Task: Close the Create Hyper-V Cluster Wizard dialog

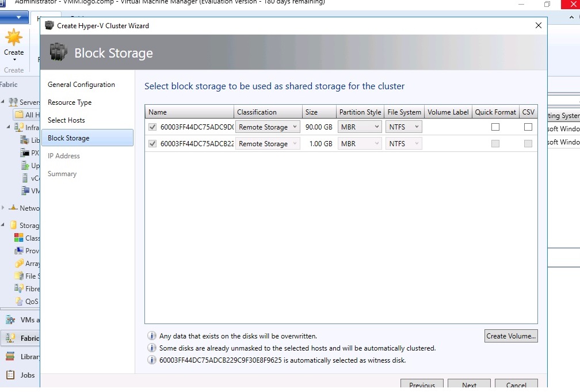Action: [x=539, y=25]
